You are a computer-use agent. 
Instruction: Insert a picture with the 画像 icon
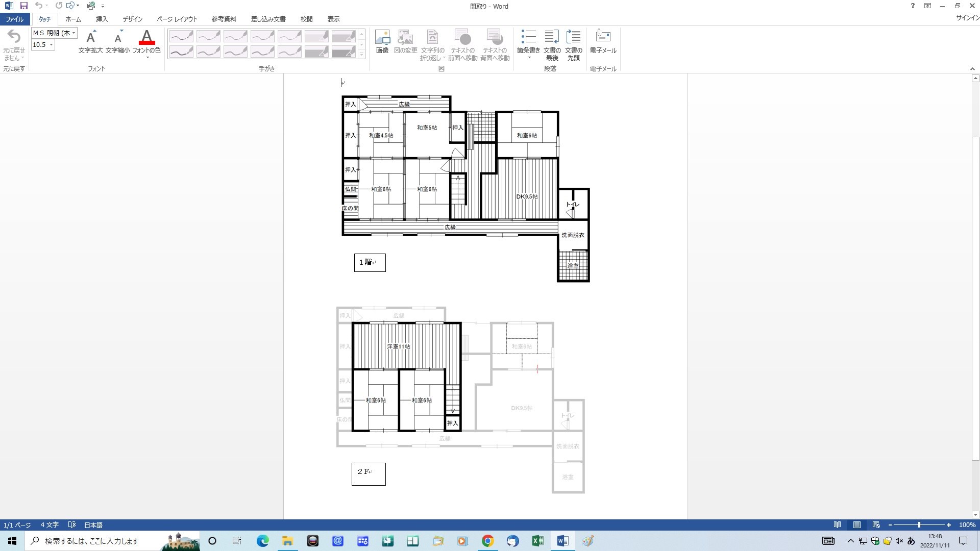point(382,37)
